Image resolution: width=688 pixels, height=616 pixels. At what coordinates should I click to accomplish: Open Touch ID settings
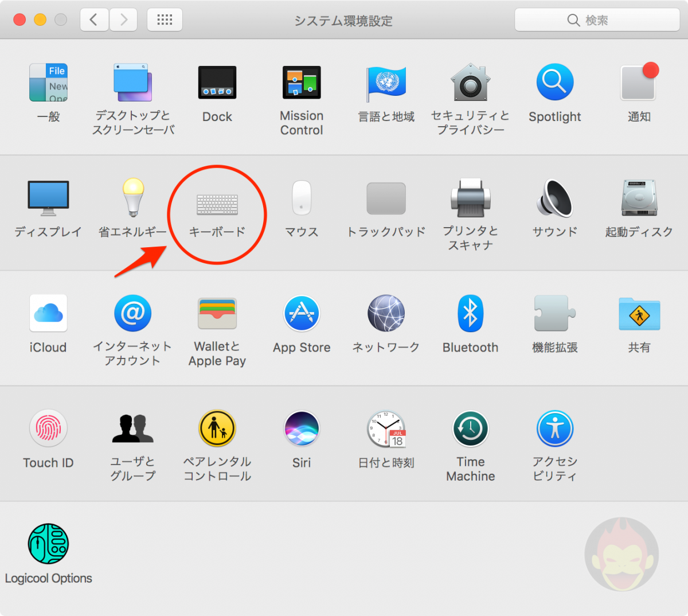pyautogui.click(x=48, y=428)
